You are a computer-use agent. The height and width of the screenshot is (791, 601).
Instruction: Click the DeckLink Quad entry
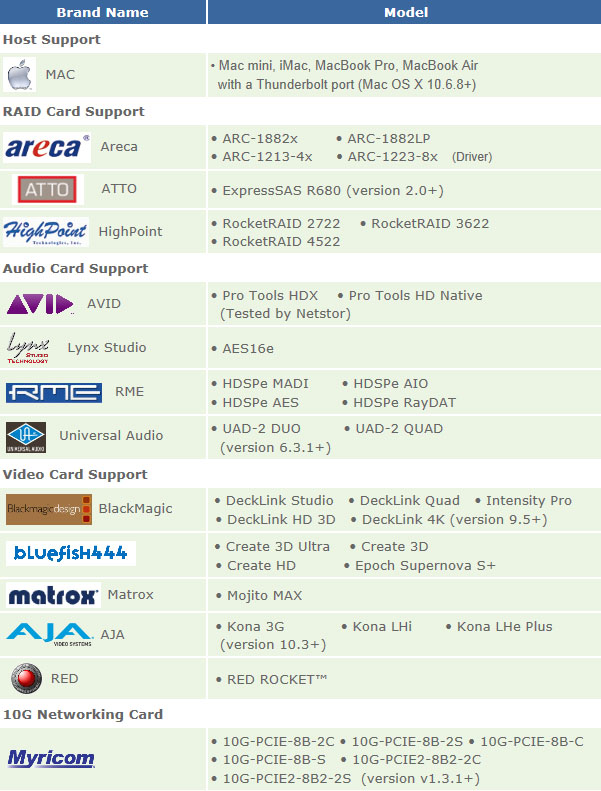[409, 500]
